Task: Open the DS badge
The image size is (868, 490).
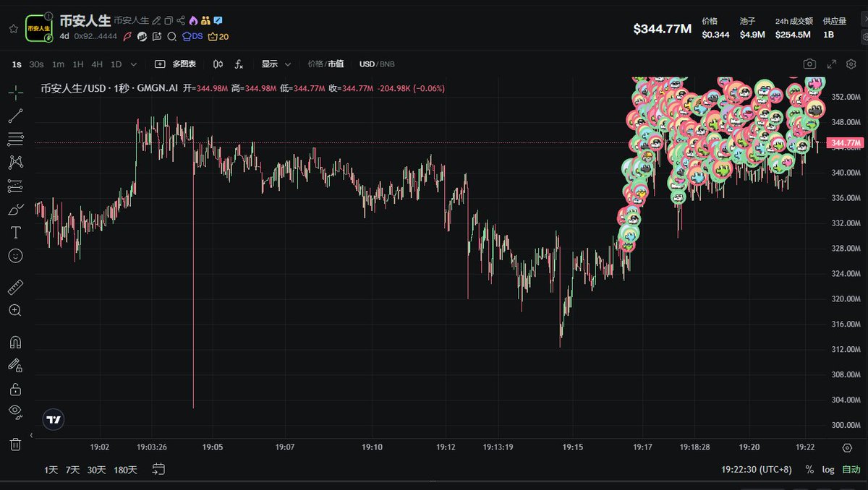Action: click(192, 37)
